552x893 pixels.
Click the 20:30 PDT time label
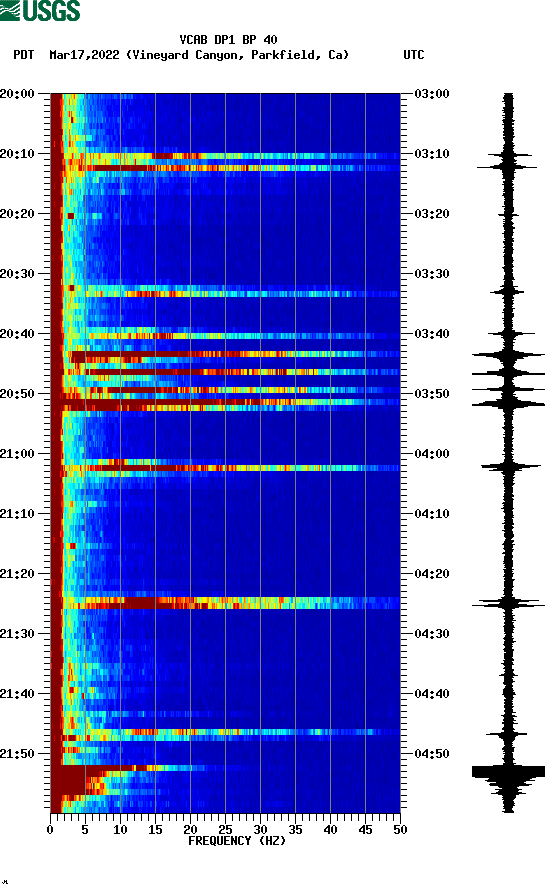pos(17,273)
